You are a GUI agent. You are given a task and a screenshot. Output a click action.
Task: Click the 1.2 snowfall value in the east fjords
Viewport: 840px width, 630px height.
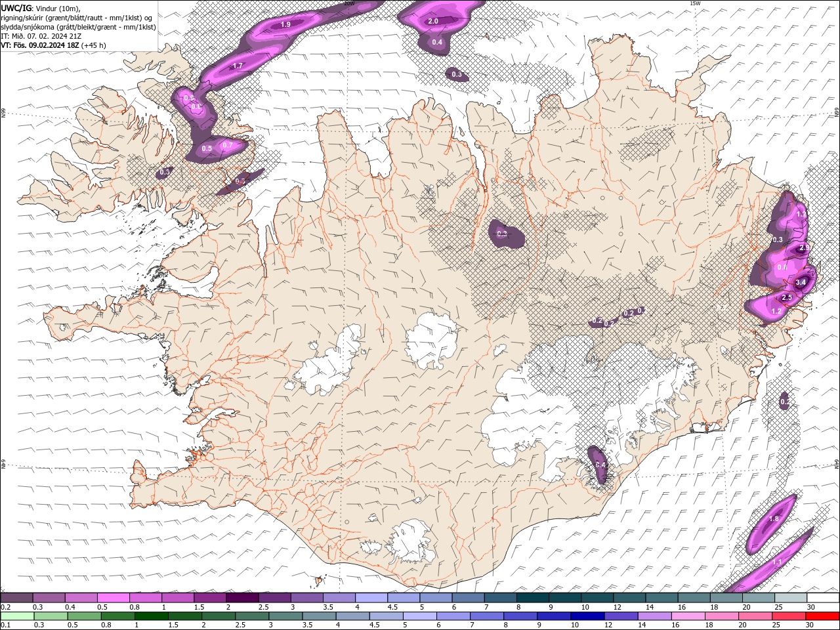[776, 311]
